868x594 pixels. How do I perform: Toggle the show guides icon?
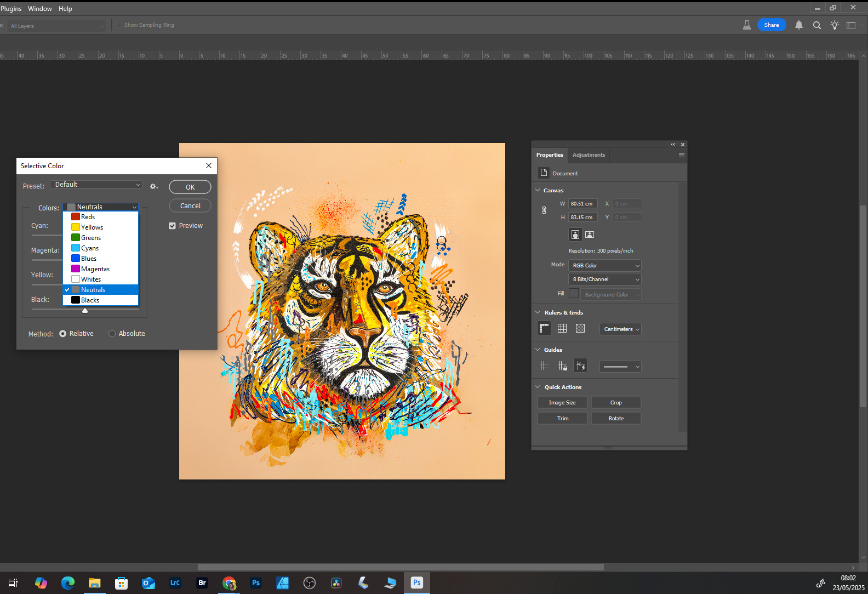click(x=544, y=365)
